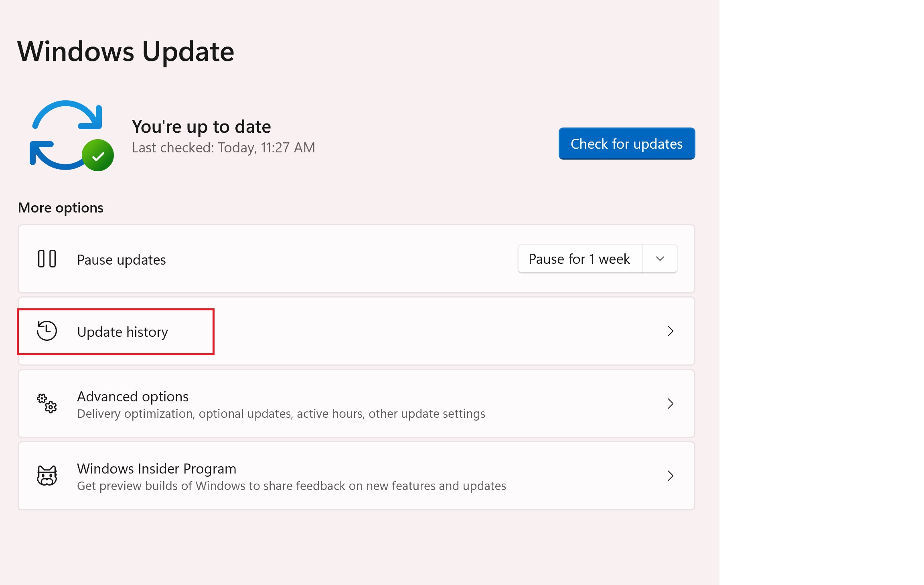Expand Update history using its chevron
Screen dimensions: 924x585
670,331
